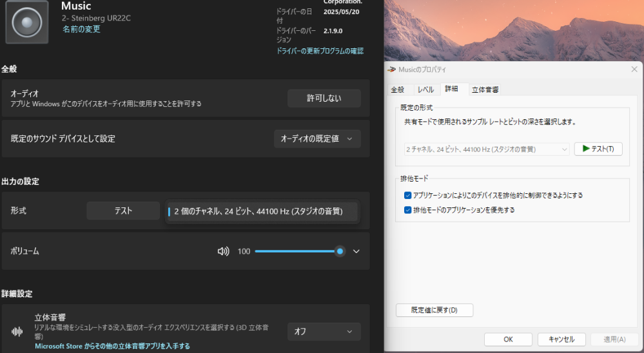Close the Musicのプロパティ dialog
Screen dimensions: 644x353
click(634, 70)
